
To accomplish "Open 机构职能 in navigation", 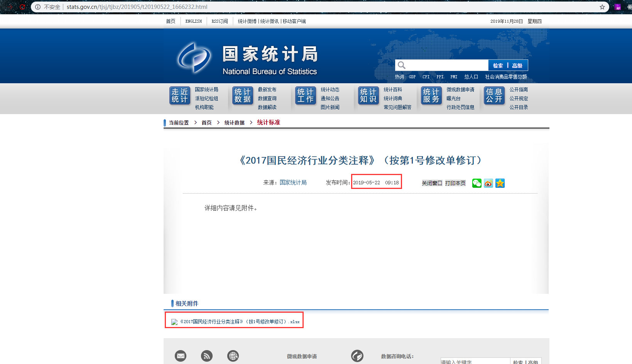I will click(x=204, y=107).
